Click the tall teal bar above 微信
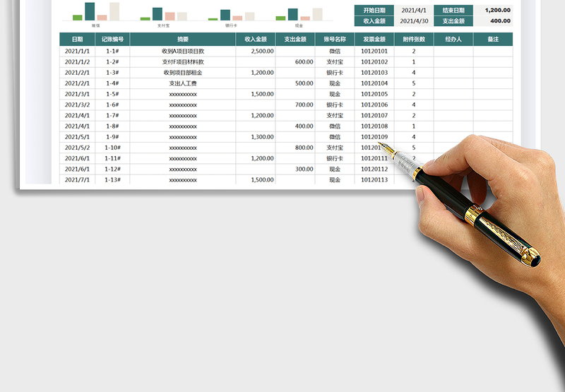Viewport: 565px width, 392px height. tap(90, 11)
